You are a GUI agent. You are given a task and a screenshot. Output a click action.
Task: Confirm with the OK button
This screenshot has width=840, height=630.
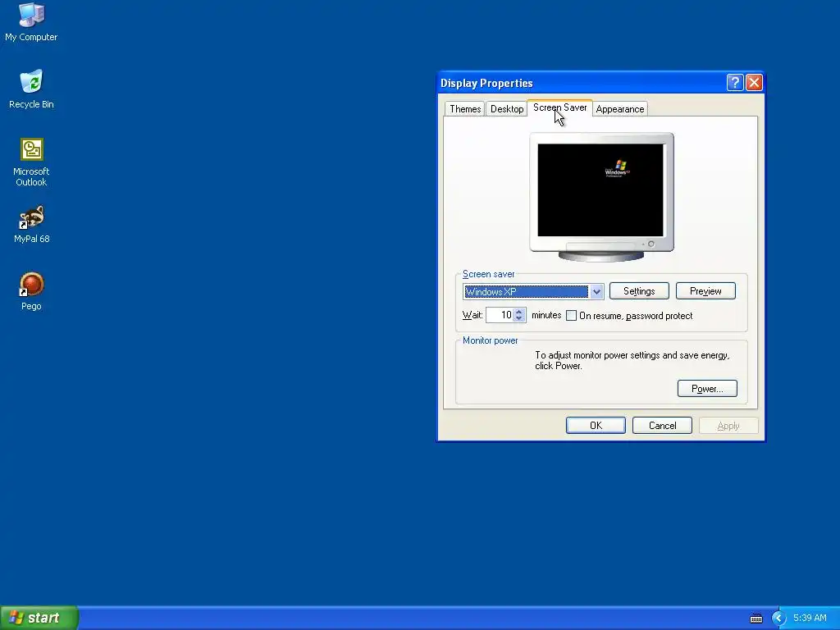[x=596, y=426]
